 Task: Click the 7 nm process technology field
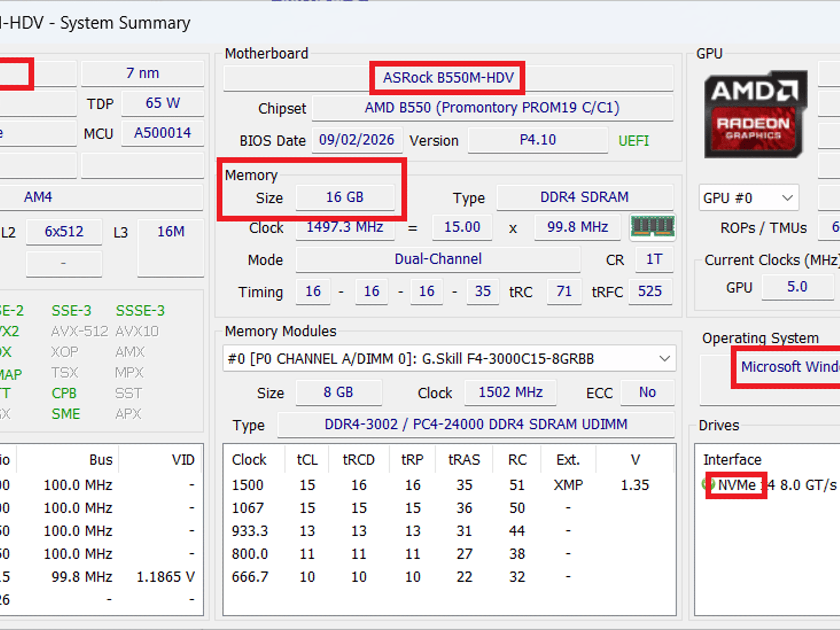[142, 73]
